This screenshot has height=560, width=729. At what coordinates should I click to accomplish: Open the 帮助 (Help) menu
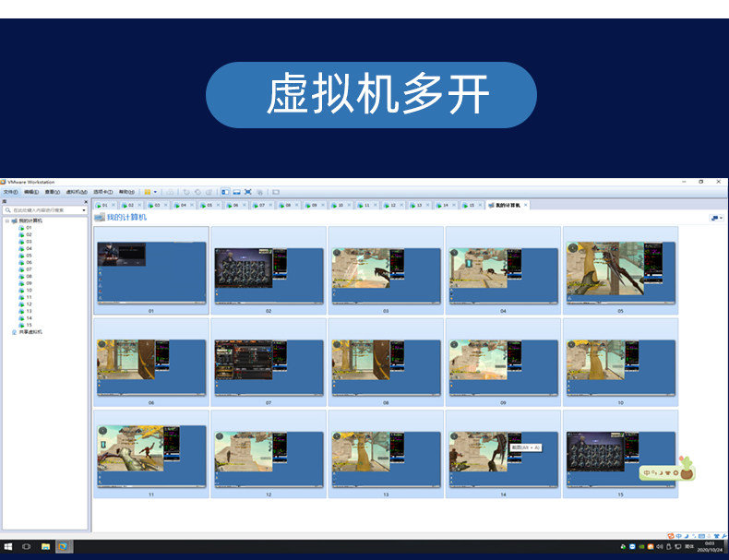(x=126, y=192)
